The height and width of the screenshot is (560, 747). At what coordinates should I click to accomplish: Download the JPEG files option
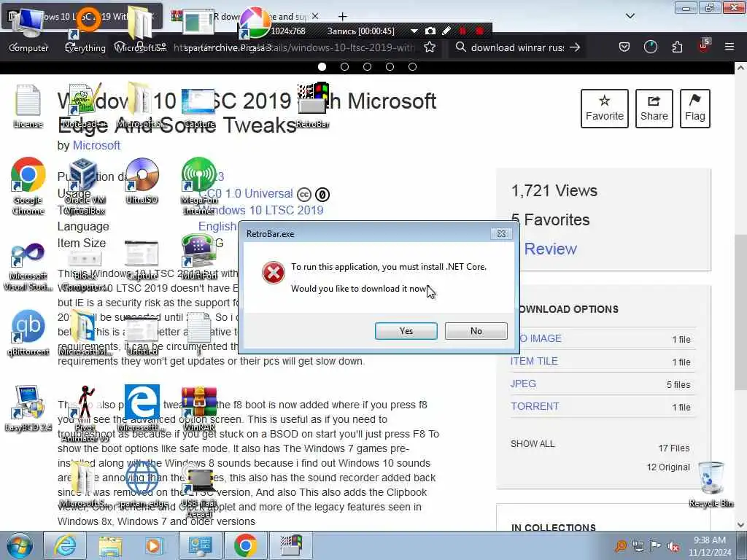click(x=523, y=384)
